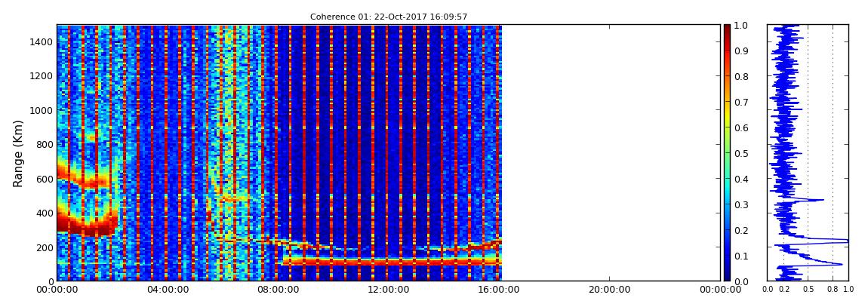Click the colorbar 0.3 tick label
The height and width of the screenshot is (307, 868).
pyautogui.click(x=742, y=204)
